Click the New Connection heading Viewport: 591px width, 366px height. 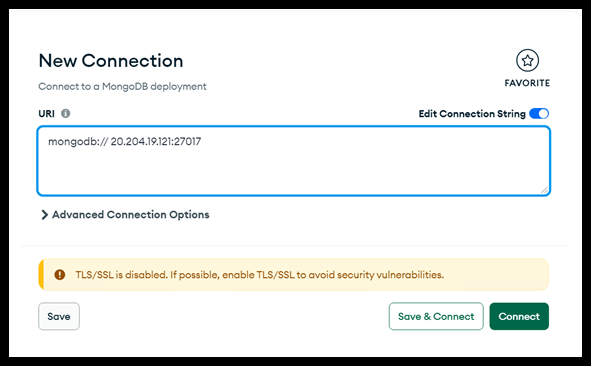point(111,61)
